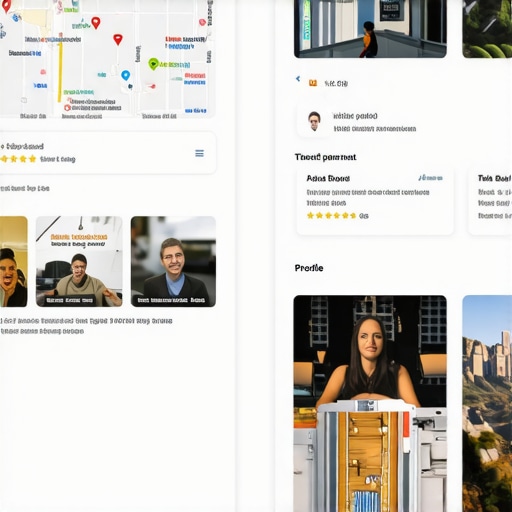
Task: Open the green hedges photo
Action: 487,29
